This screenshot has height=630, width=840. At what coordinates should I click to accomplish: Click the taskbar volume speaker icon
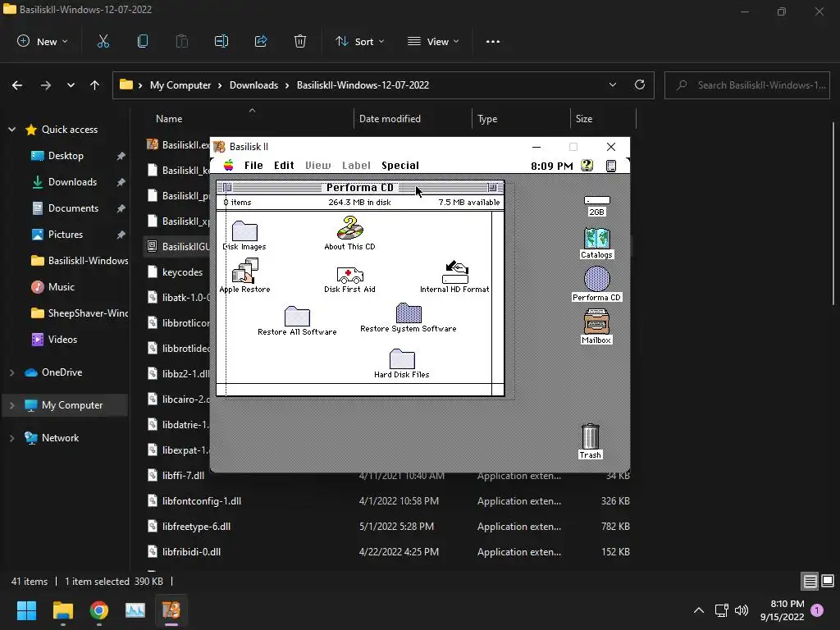pos(742,609)
